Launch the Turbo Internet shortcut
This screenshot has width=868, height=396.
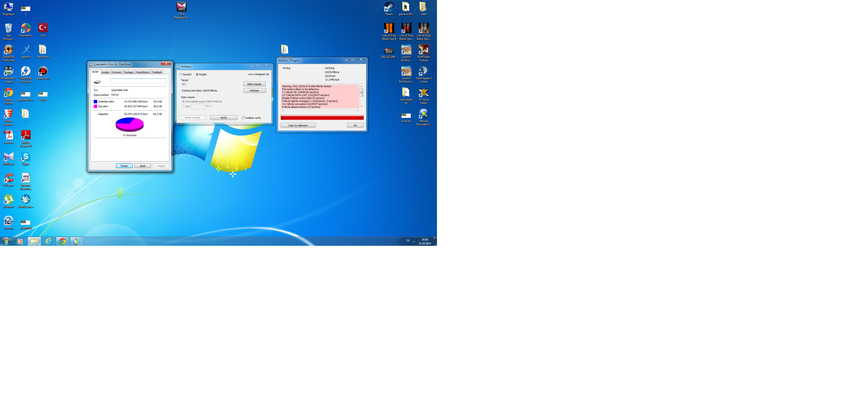tap(8, 117)
